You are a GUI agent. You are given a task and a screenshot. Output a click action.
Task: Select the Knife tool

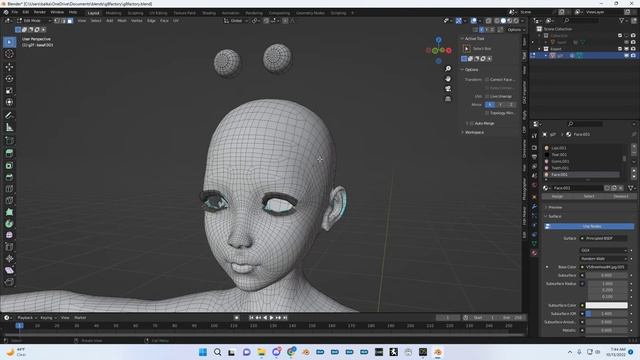point(9,200)
